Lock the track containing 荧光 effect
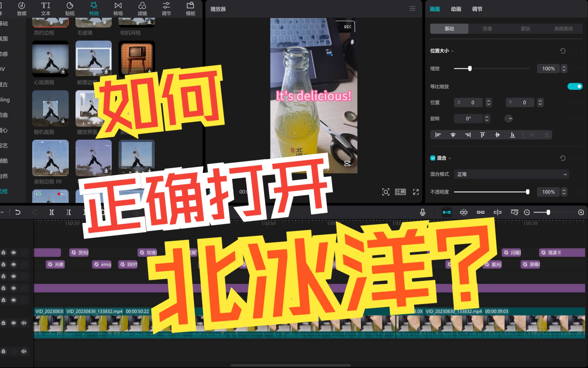588x368 pixels. coord(3,252)
